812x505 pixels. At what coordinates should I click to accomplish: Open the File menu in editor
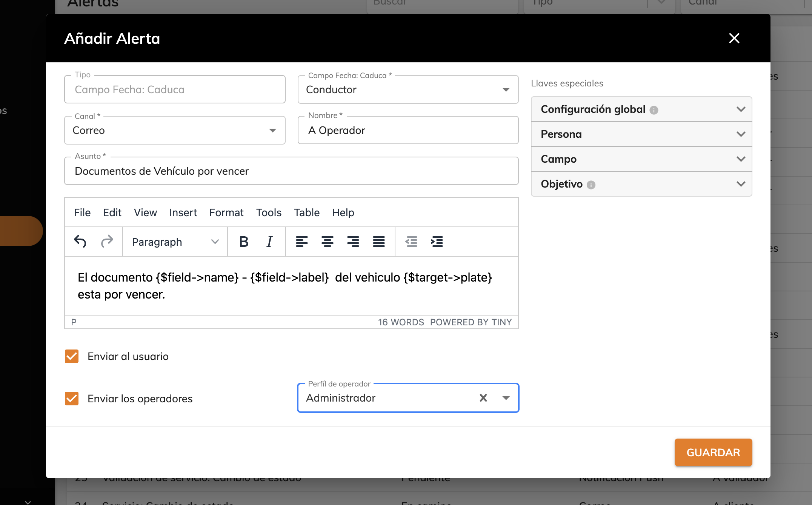(x=82, y=212)
